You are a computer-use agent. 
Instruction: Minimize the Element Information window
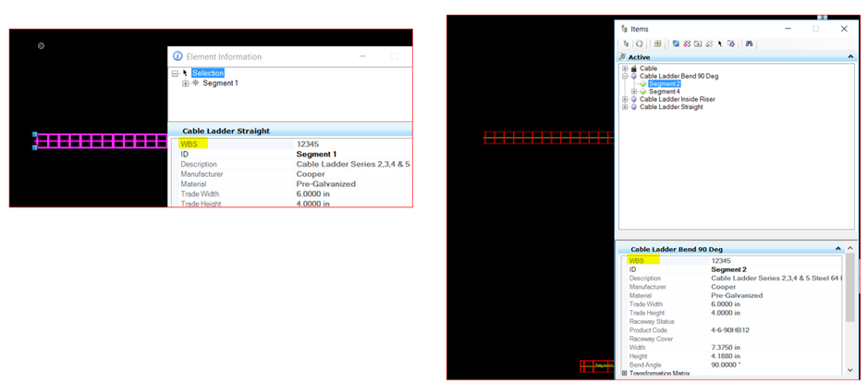click(x=362, y=56)
